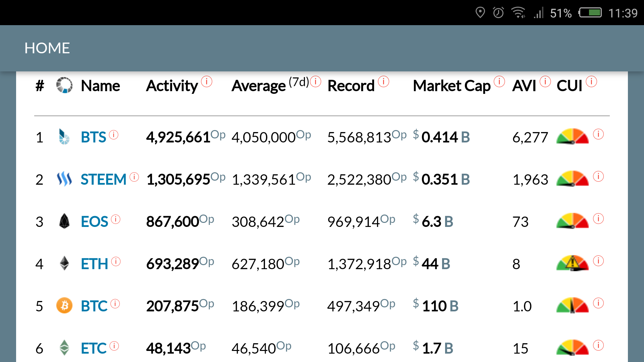Open info icon next to BTS name
The width and height of the screenshot is (644, 362).
click(x=114, y=135)
